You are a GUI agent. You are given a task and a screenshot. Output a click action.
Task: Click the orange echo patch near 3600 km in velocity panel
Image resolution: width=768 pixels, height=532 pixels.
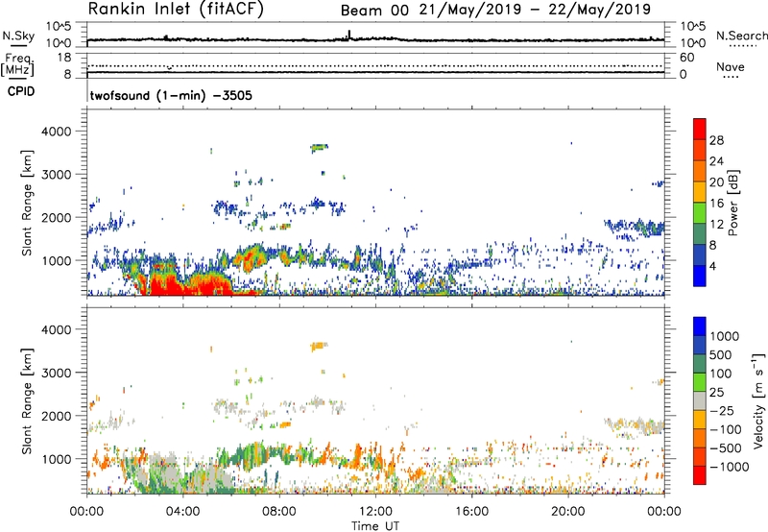pos(319,346)
